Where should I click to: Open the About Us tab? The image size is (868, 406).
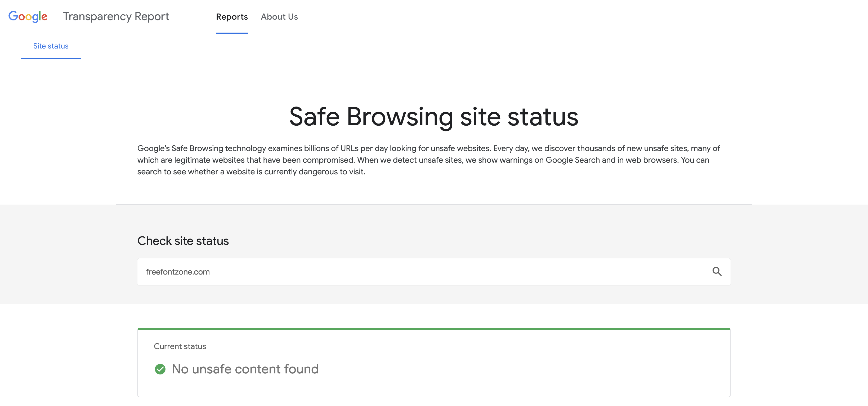[279, 17]
